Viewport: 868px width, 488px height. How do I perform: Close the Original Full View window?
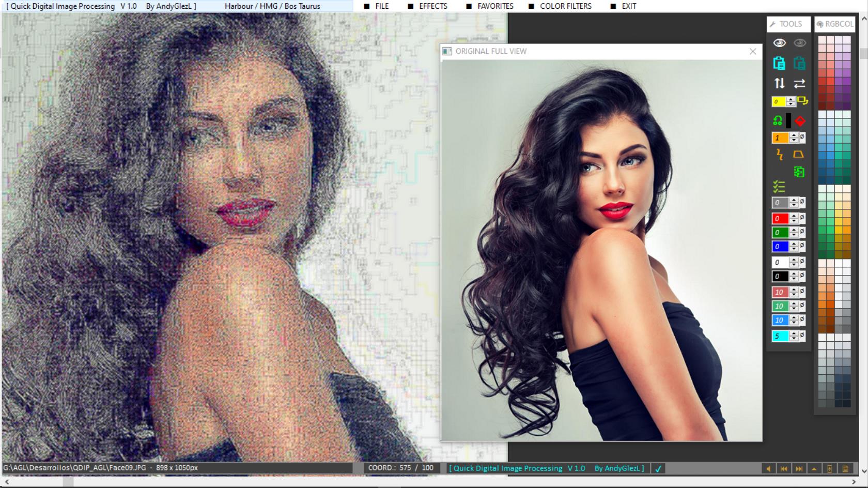(753, 51)
